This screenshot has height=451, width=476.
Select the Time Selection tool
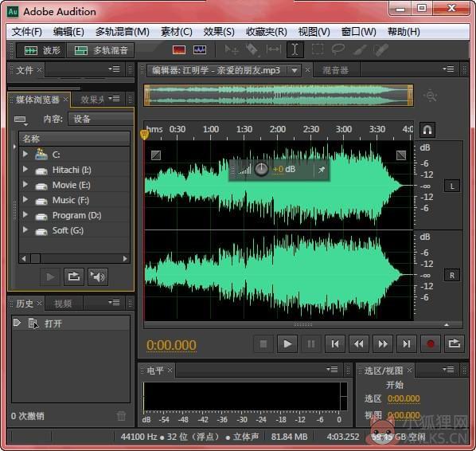295,49
